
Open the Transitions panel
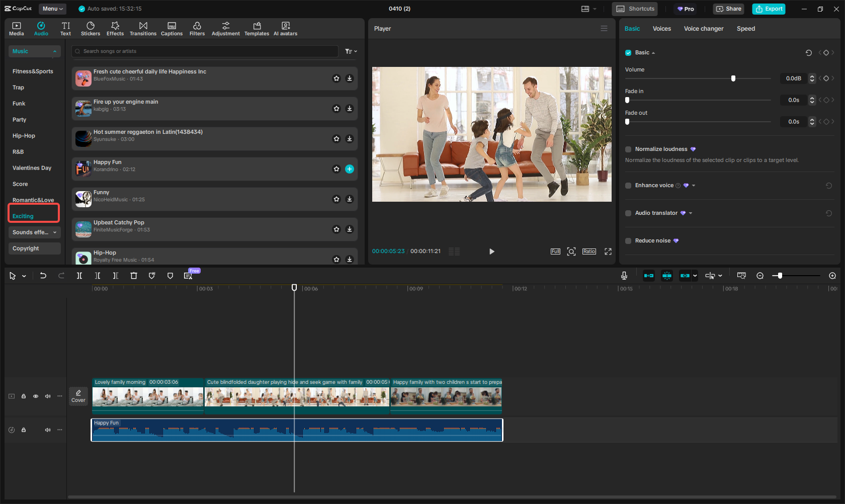[x=143, y=29]
